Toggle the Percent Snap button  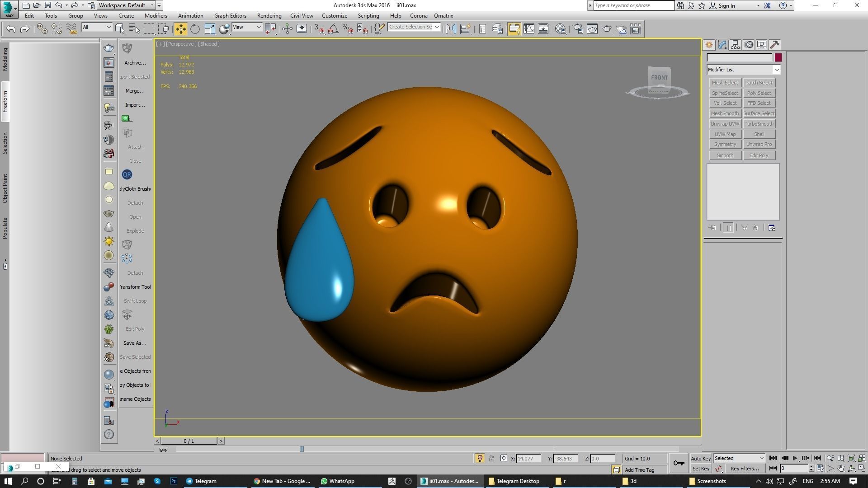coord(348,29)
